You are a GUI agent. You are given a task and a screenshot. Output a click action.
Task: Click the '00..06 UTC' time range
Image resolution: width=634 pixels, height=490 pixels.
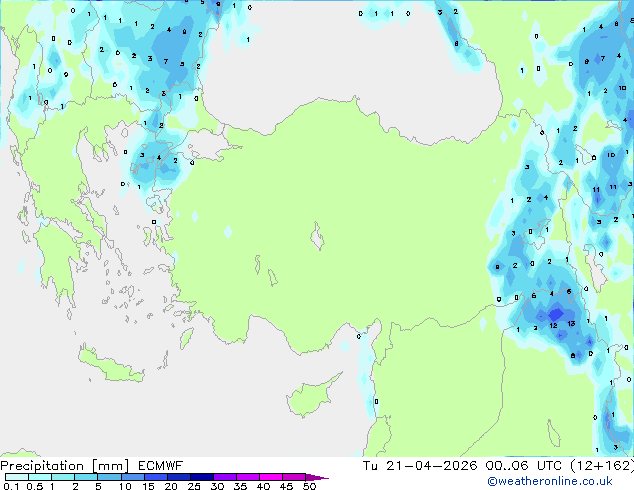pos(524,466)
